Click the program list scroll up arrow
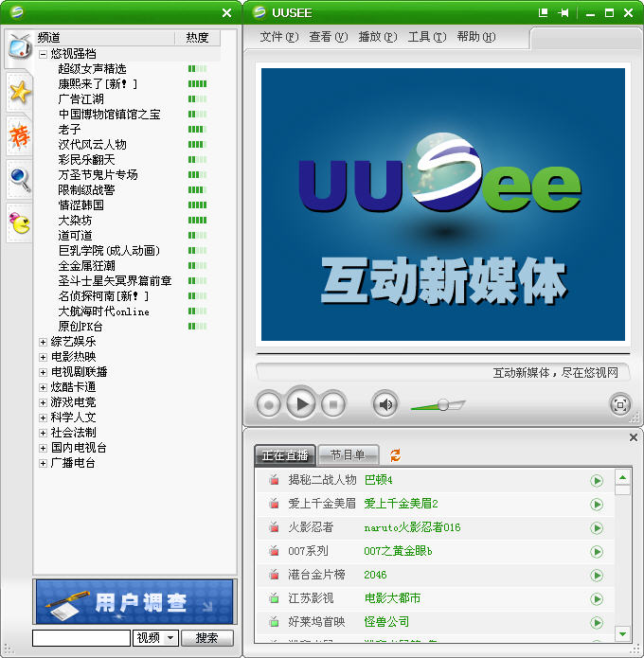Image resolution: width=644 pixels, height=658 pixels. 622,478
